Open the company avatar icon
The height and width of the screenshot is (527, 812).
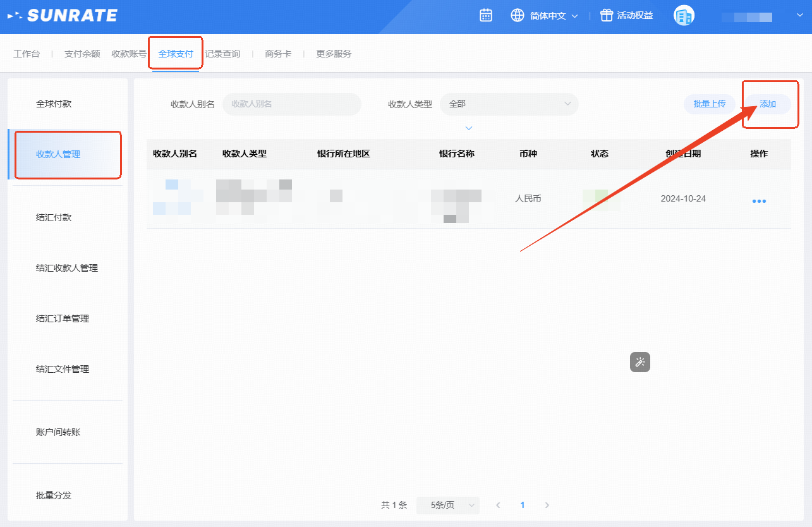684,16
